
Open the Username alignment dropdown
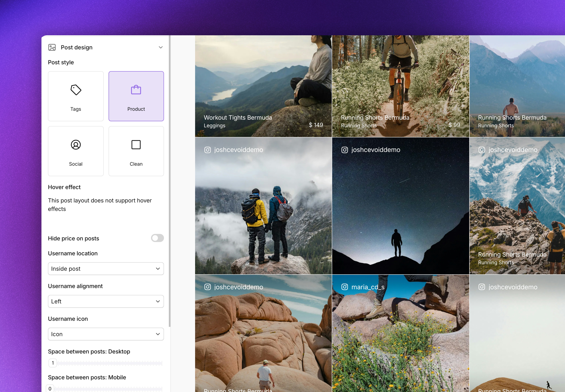tap(106, 301)
